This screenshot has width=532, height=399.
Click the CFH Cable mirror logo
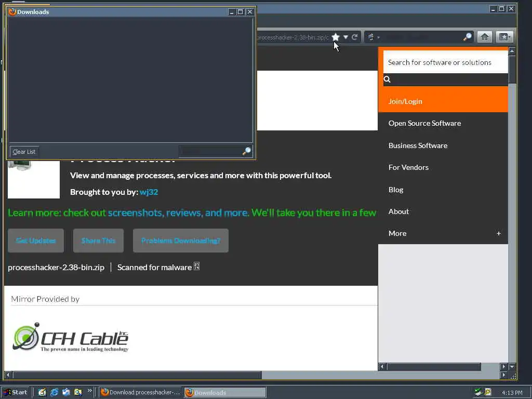click(71, 337)
